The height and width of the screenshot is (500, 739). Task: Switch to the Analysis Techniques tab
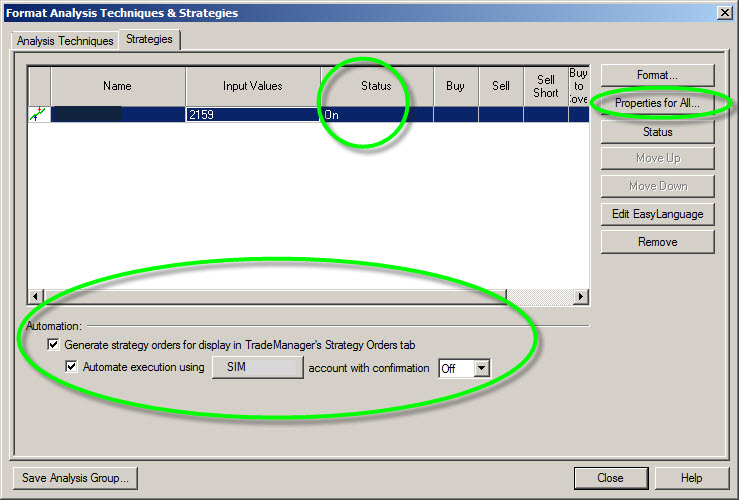click(65, 41)
